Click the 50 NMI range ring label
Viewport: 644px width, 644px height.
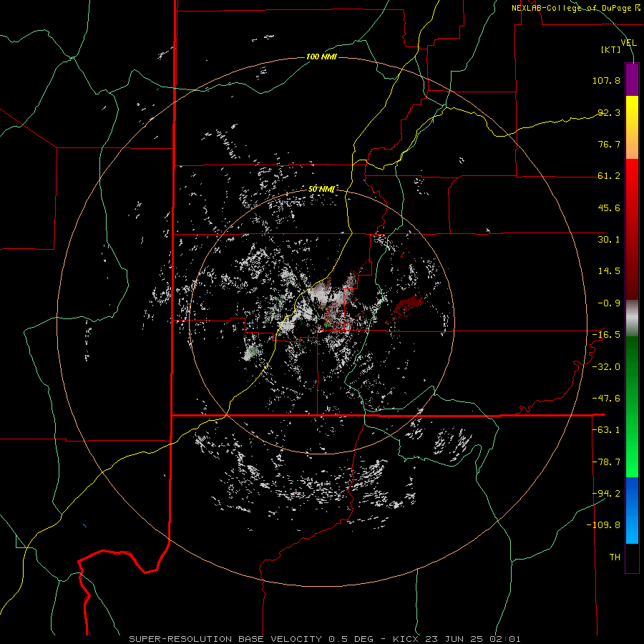[x=321, y=190]
